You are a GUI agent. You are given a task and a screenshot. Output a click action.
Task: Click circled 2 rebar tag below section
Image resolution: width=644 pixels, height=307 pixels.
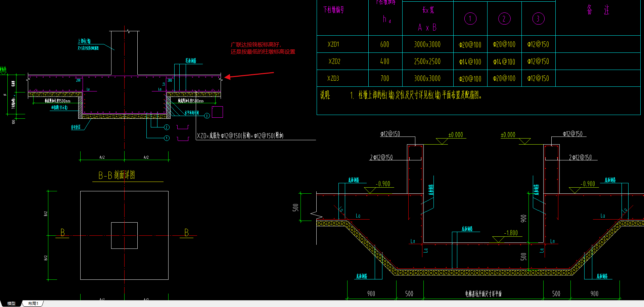click(167, 127)
